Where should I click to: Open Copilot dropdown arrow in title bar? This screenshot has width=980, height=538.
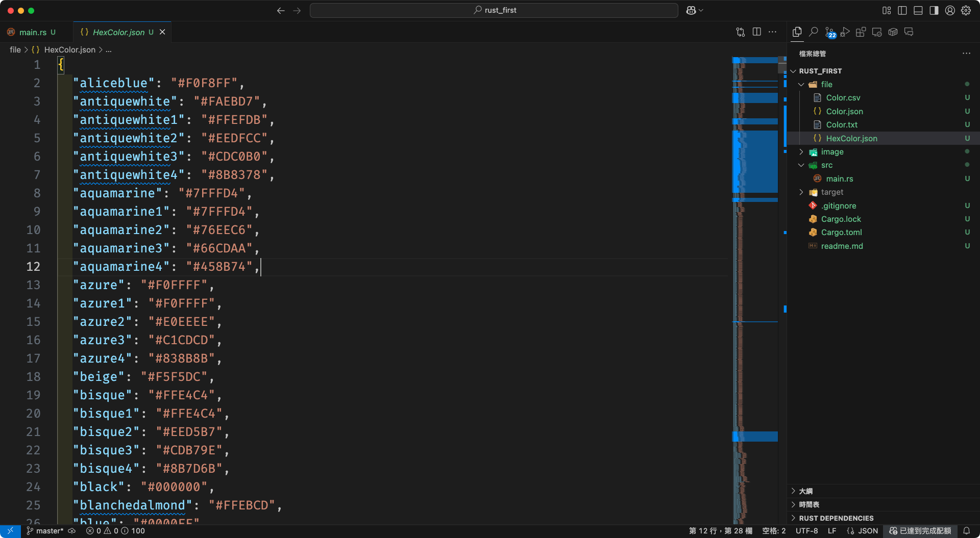click(x=701, y=11)
